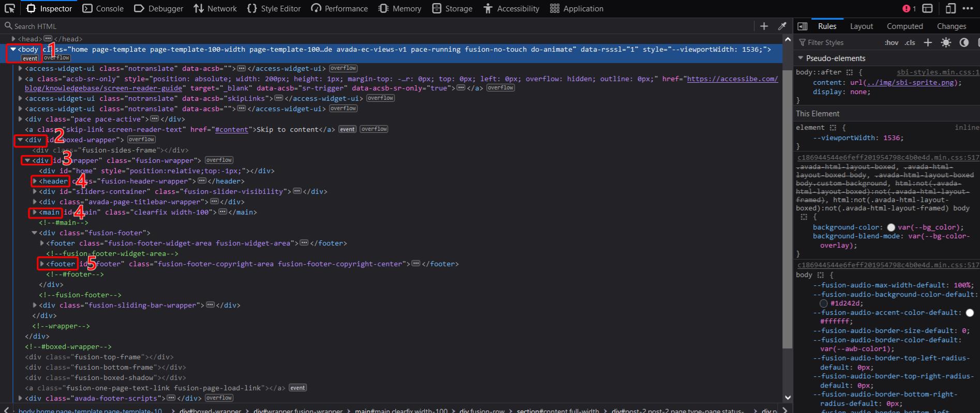Click the #content href link
The image size is (980, 413).
[231, 130]
